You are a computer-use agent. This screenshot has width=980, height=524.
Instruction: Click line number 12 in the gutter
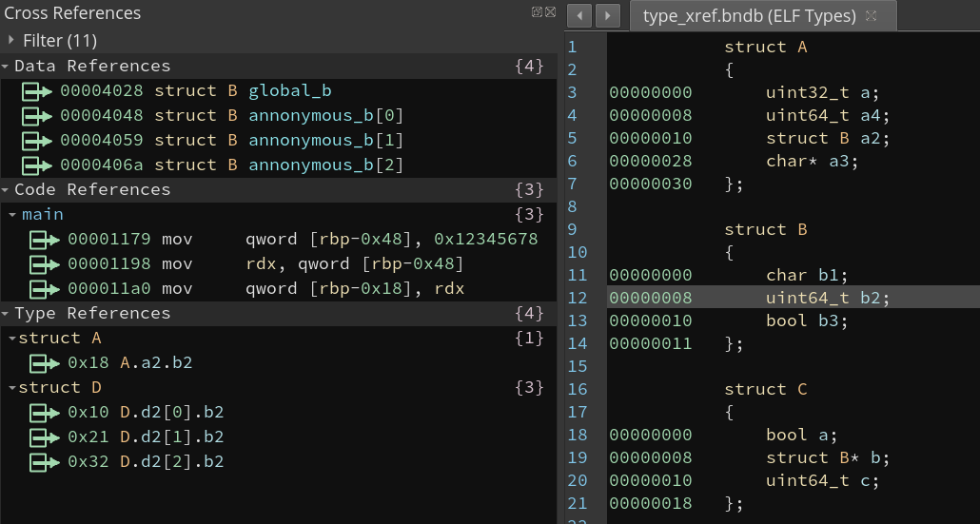[578, 298]
